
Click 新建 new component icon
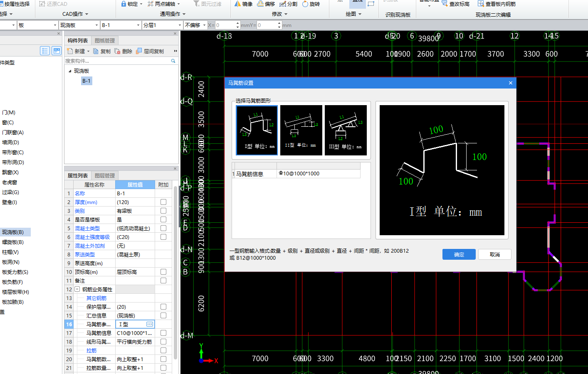(x=70, y=51)
